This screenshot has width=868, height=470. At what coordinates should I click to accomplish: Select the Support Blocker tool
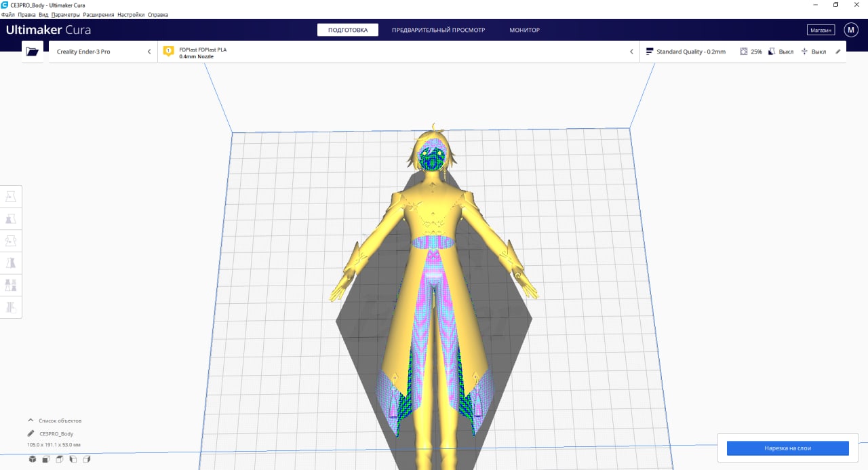coord(11,307)
